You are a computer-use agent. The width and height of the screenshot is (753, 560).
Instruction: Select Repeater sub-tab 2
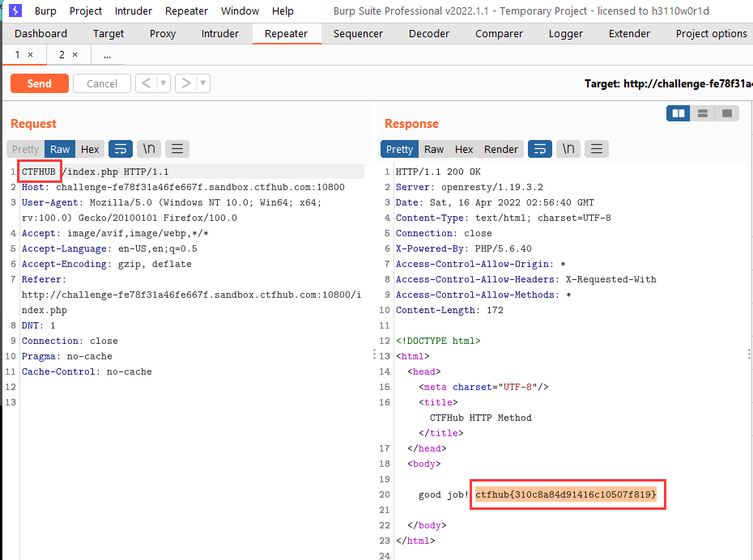(62, 55)
